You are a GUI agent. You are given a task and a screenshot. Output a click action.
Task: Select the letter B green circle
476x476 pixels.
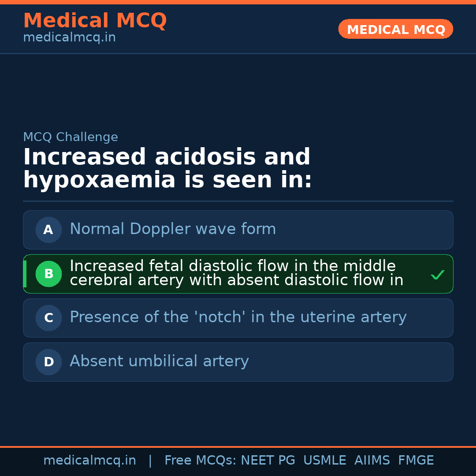tap(48, 274)
